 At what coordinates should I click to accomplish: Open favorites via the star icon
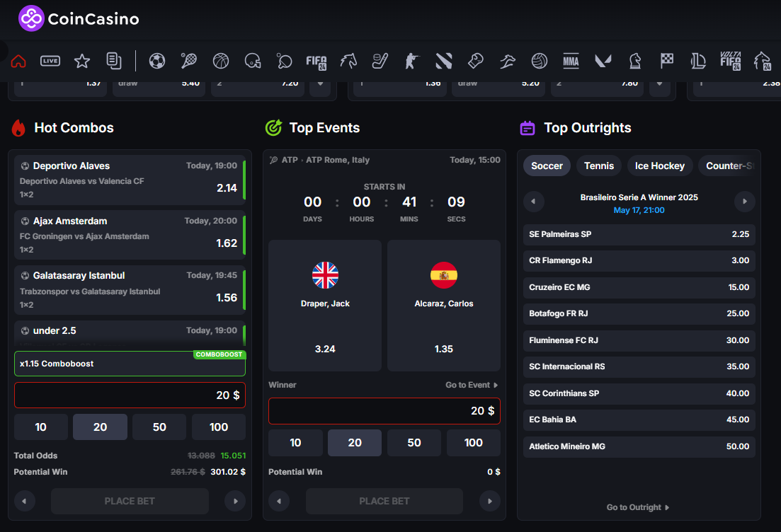(82, 62)
